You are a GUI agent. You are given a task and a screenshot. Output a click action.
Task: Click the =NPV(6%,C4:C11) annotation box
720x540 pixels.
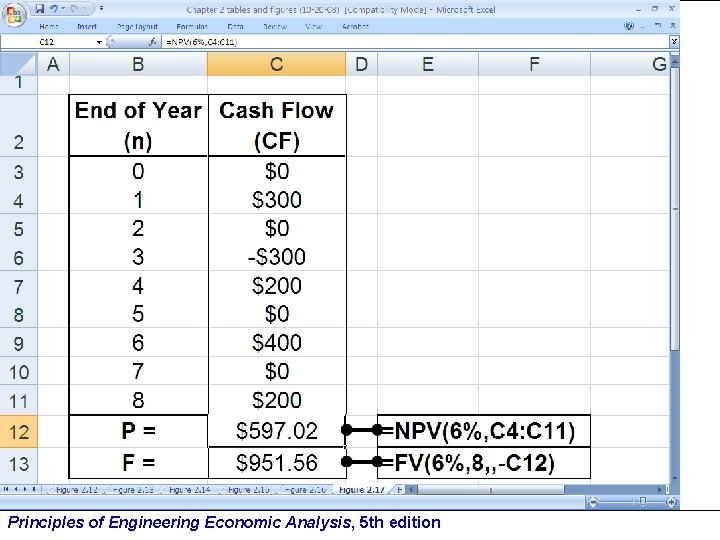(484, 431)
